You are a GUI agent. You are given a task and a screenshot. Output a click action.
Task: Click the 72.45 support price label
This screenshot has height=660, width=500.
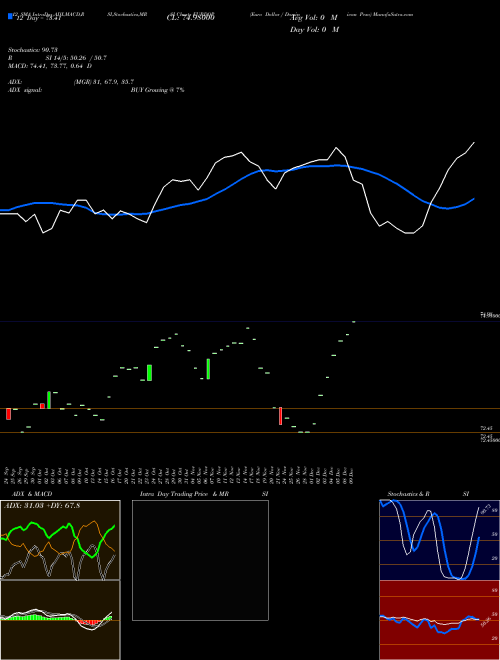pyautogui.click(x=486, y=428)
